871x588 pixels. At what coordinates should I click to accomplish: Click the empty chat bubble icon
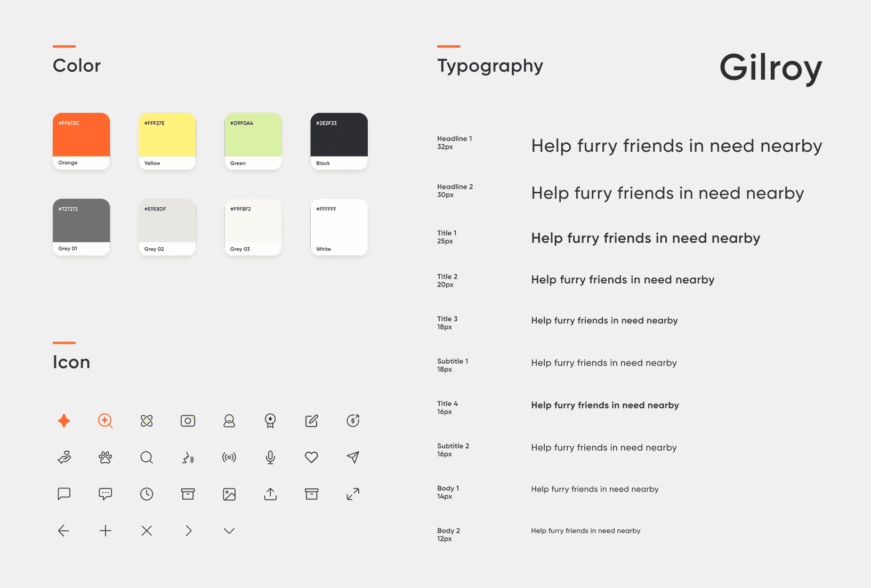pos(64,494)
